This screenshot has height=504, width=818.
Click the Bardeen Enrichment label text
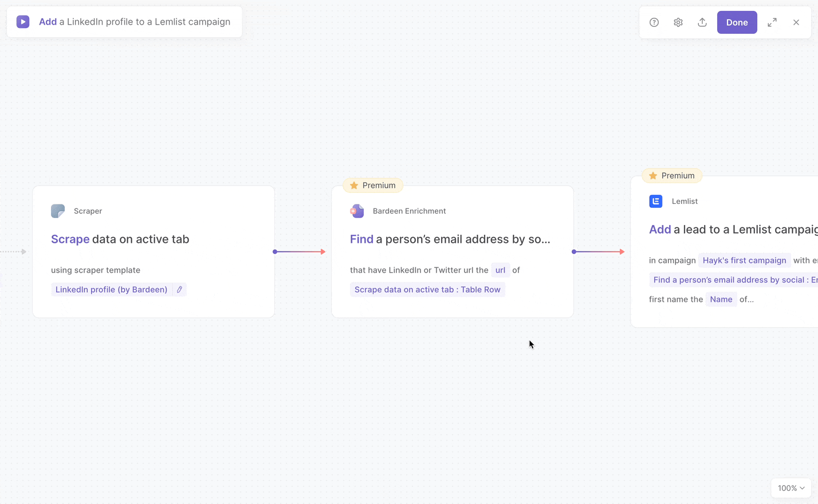[x=410, y=211]
